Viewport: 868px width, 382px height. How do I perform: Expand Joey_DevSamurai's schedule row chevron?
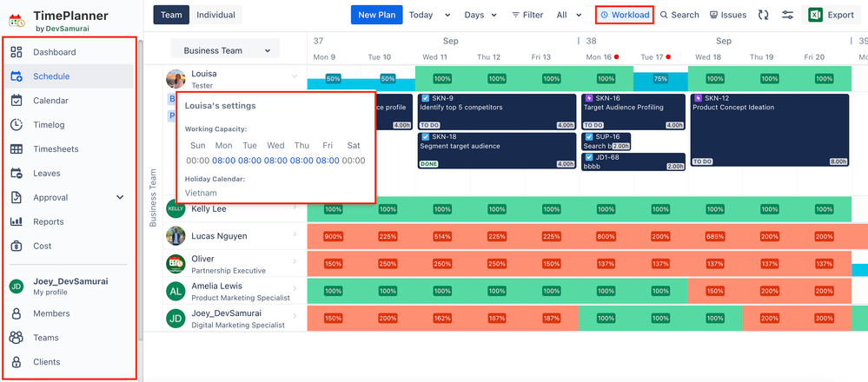(x=295, y=316)
